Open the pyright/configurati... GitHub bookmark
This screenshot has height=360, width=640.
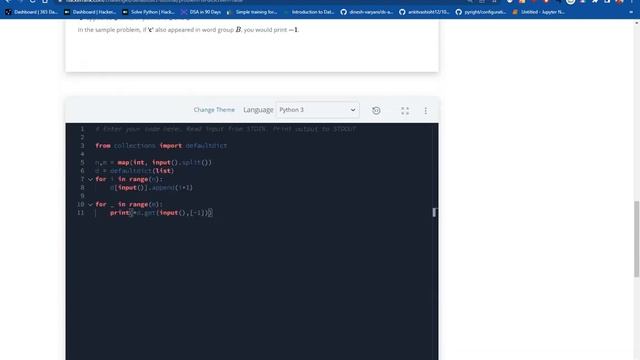[481, 12]
